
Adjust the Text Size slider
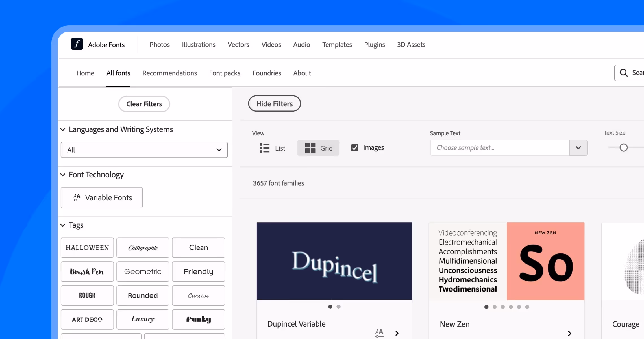point(623,147)
